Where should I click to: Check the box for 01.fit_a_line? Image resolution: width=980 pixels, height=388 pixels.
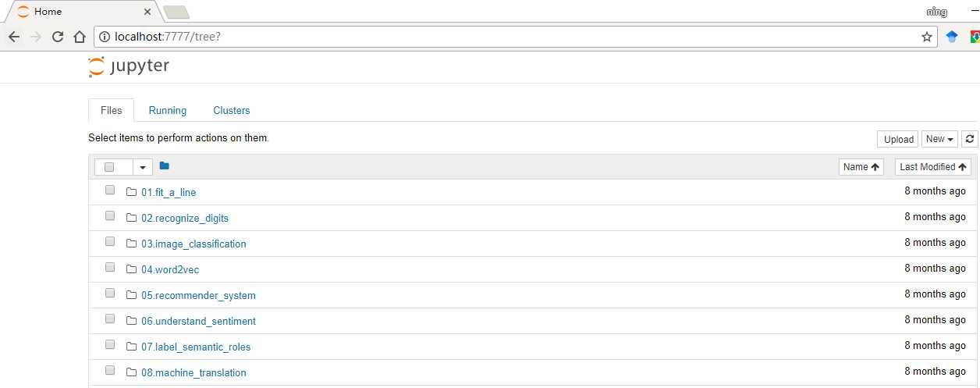point(110,190)
